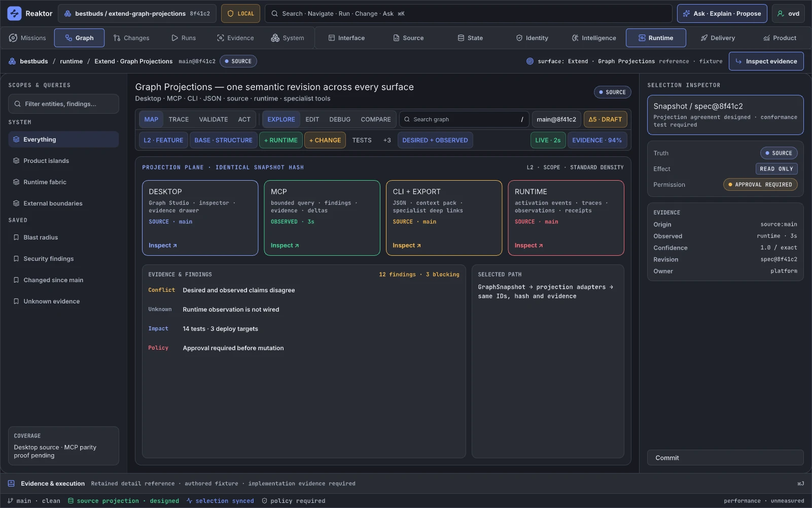Select the EDIT mode

(x=312, y=120)
